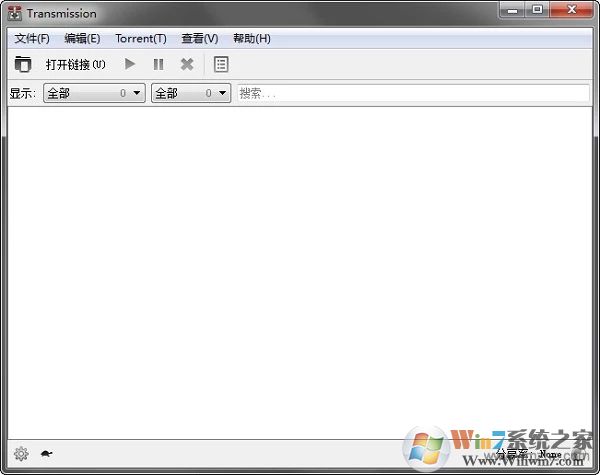
Task: Remove torrent with the X icon
Action: click(187, 64)
